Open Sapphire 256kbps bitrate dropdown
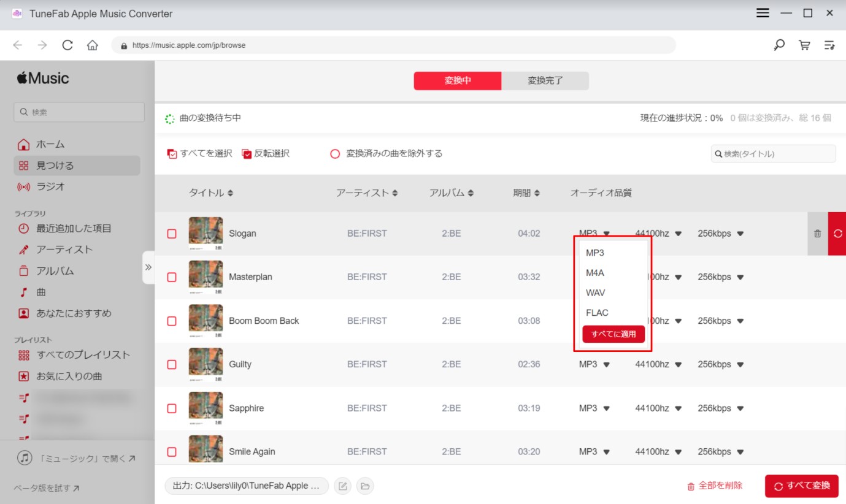846x504 pixels. pos(721,408)
